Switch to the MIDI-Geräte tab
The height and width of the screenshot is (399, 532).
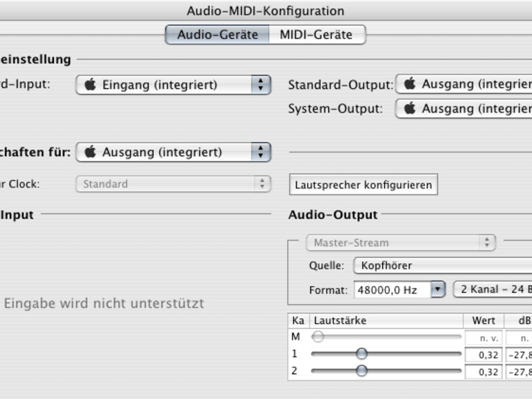(316, 35)
